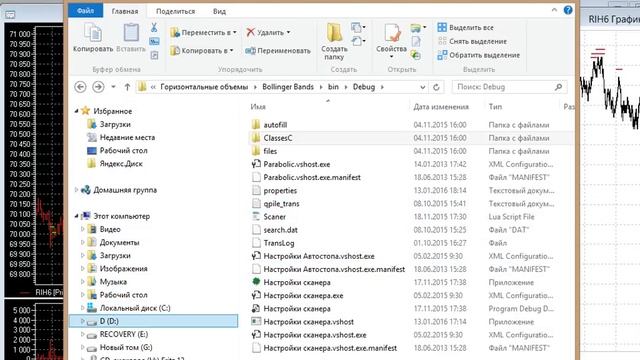The height and width of the screenshot is (360, 640).
Task: Collapse the Избранное tree node
Action: [x=76, y=111]
